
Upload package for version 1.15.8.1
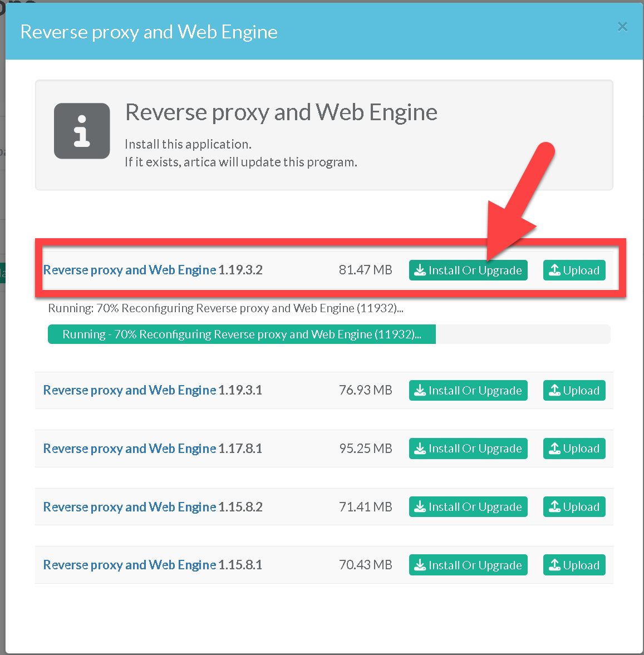coord(574,565)
